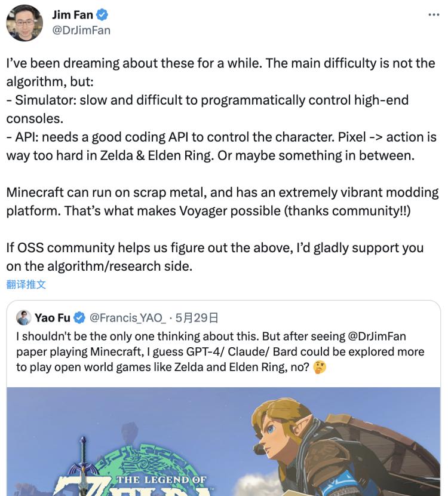
Task: Open Yao Fu's small profile avatar
Action: (x=23, y=317)
